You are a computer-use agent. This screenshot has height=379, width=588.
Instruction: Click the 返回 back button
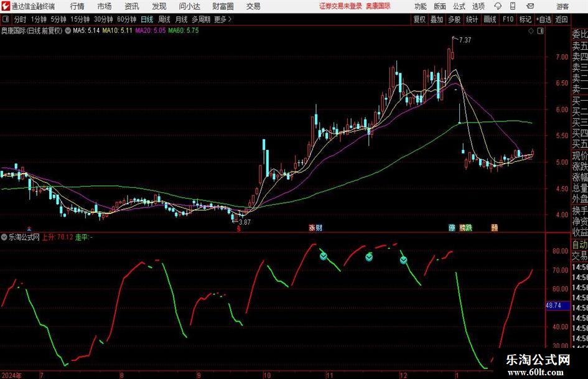tap(562, 19)
